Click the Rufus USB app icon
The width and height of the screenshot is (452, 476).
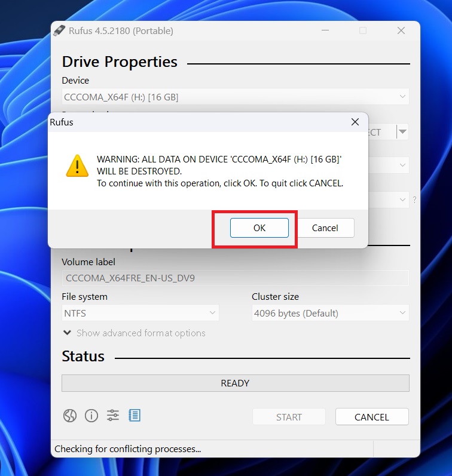click(x=59, y=30)
